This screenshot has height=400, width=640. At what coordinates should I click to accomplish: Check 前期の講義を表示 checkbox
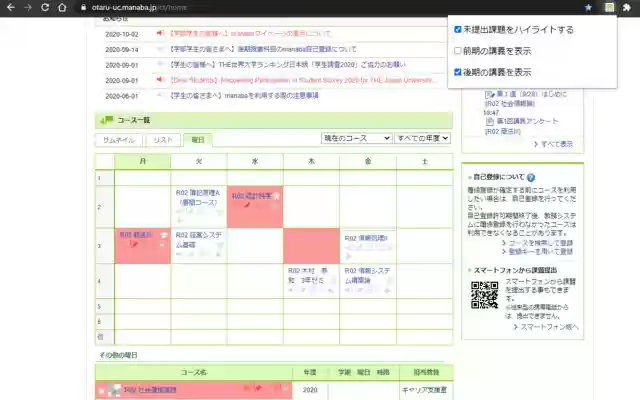(458, 51)
